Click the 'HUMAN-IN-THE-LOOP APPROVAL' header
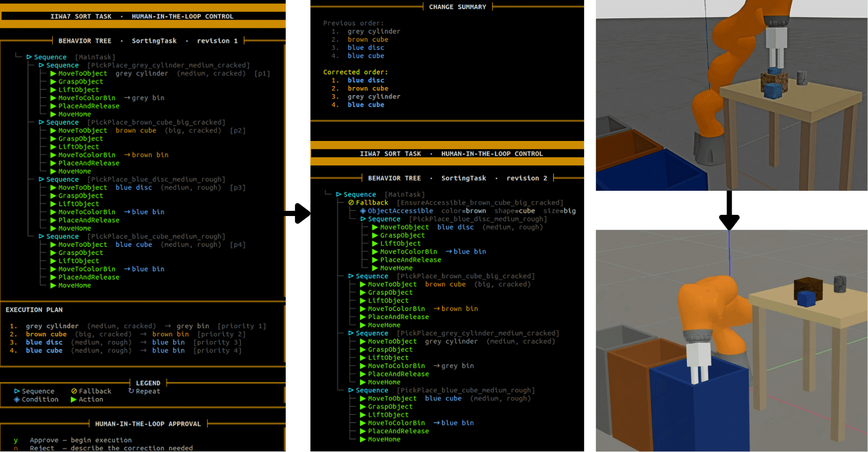The width and height of the screenshot is (868, 452). tap(148, 424)
